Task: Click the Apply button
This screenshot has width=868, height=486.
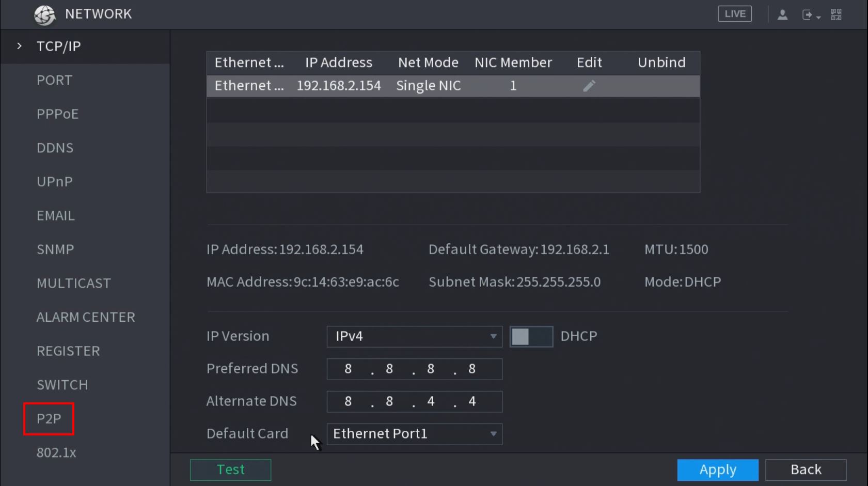Action: click(717, 469)
